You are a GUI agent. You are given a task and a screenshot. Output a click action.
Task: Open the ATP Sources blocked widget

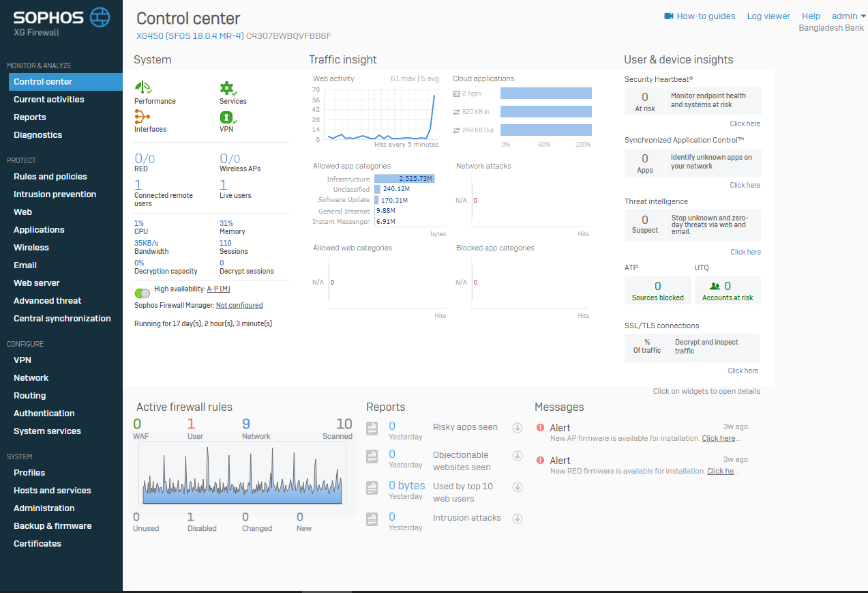(x=658, y=290)
